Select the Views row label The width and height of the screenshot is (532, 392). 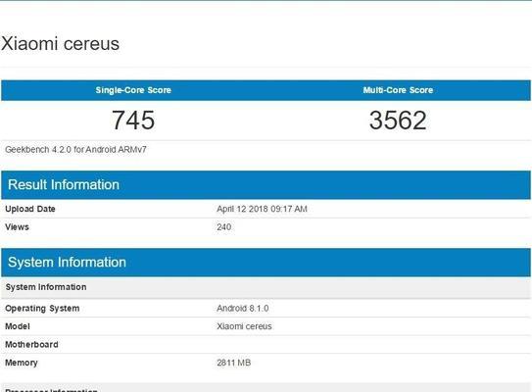coord(17,227)
